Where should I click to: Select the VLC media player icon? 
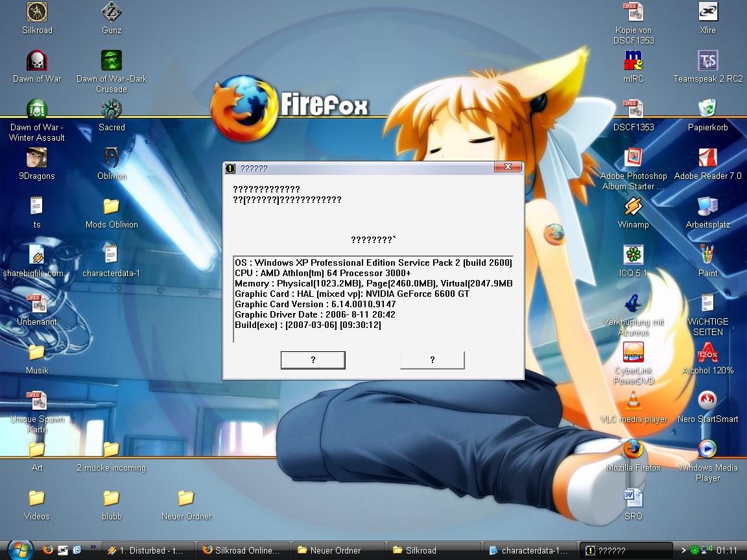(x=633, y=401)
